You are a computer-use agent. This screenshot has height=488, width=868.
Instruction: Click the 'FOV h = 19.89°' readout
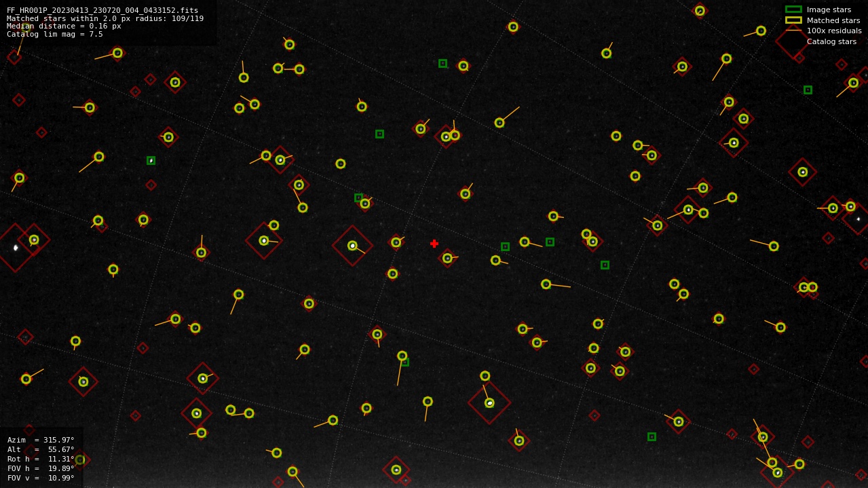tap(41, 468)
